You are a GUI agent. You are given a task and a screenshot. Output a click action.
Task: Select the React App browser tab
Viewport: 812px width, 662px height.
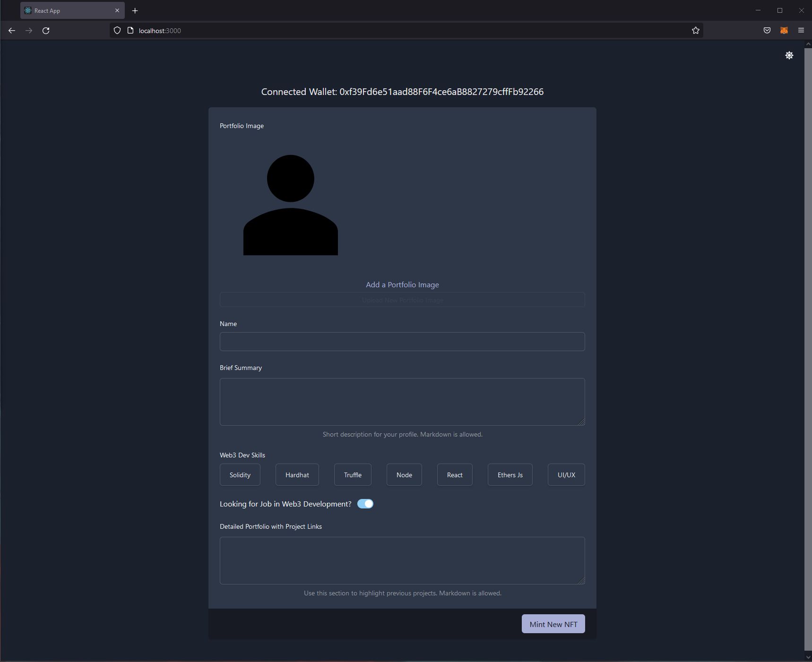[72, 10]
